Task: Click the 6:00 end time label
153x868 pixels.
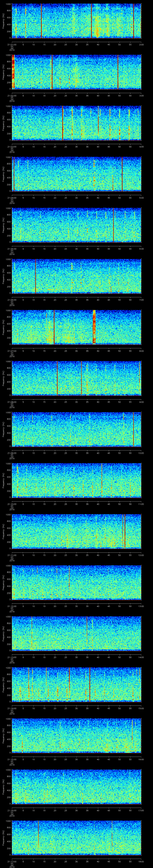Action: coord(141,249)
